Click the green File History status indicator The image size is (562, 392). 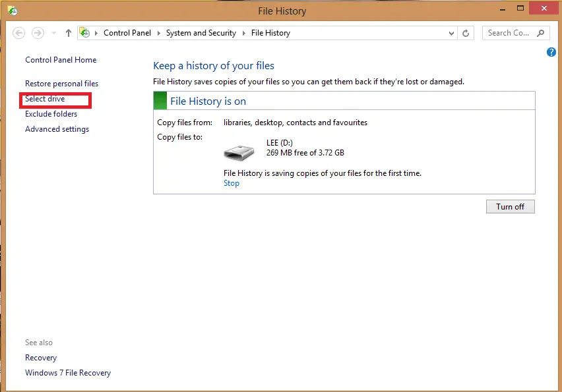point(160,101)
